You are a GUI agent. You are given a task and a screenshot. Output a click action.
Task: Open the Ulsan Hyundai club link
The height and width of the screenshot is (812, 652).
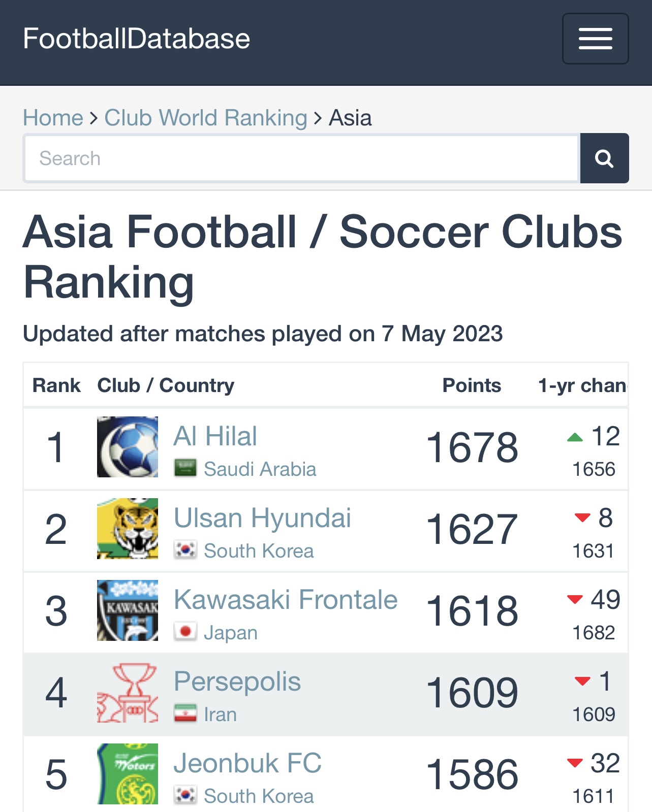pyautogui.click(x=262, y=518)
